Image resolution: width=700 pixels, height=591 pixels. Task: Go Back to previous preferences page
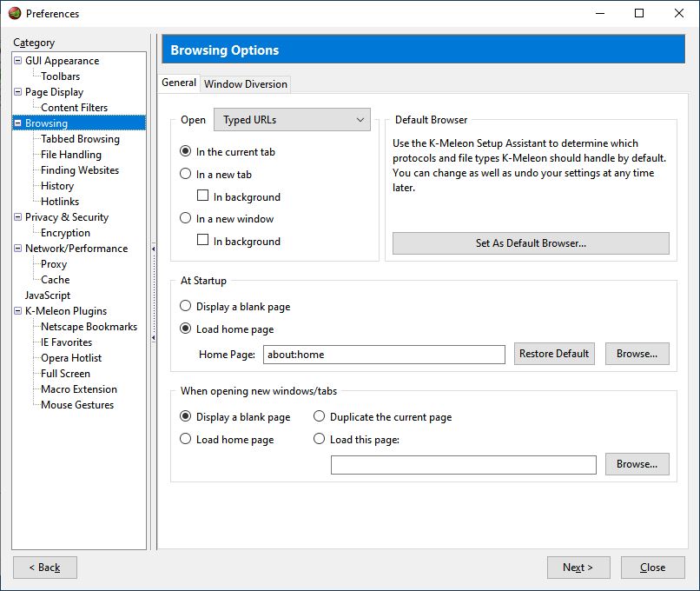click(x=45, y=568)
